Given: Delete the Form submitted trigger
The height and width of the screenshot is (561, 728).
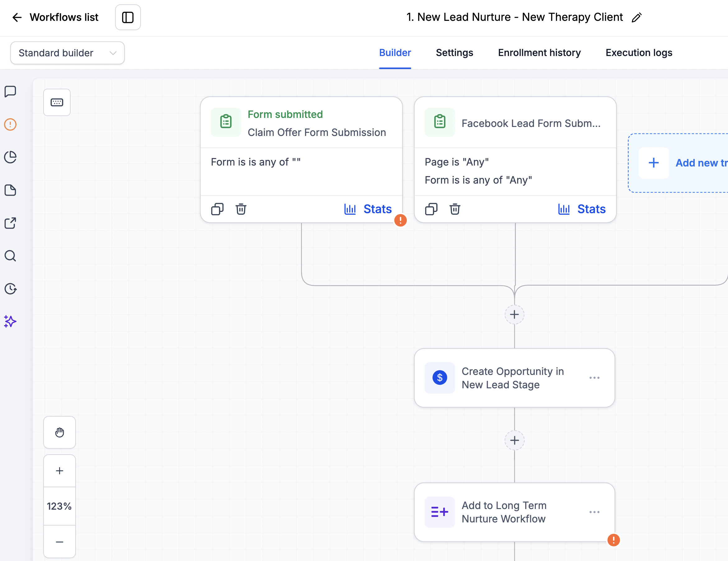Looking at the screenshot, I should [x=241, y=209].
